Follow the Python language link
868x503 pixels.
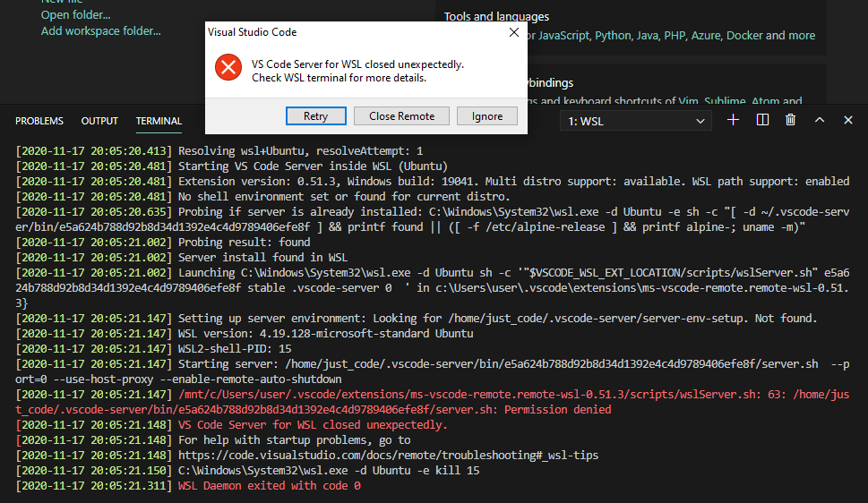613,36
